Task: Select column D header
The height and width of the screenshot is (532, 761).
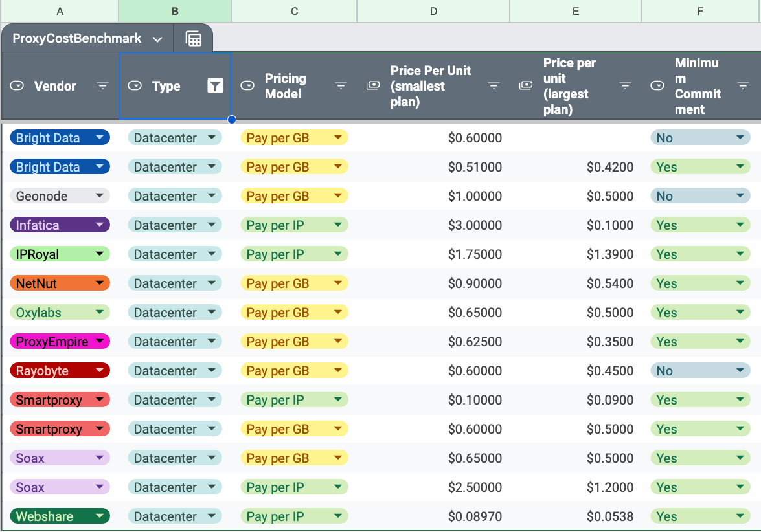Action: pyautogui.click(x=433, y=11)
